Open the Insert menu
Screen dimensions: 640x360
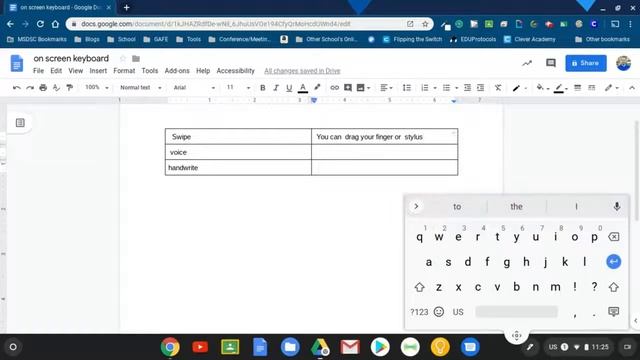pos(98,71)
